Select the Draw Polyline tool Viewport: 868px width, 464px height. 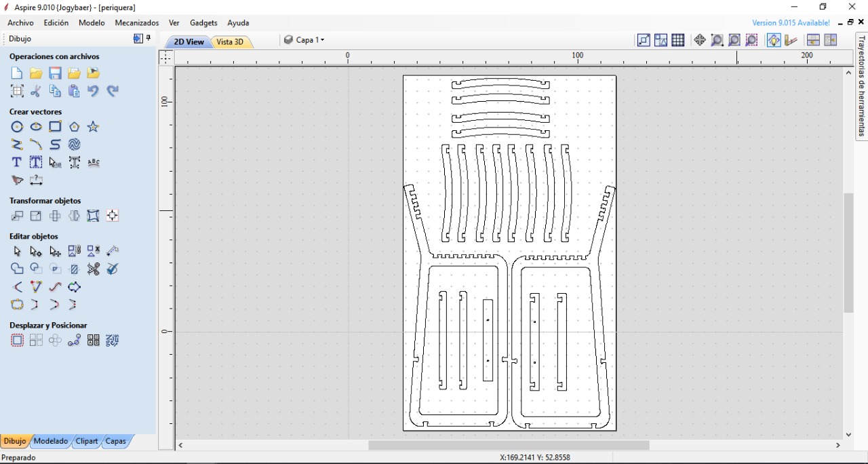[17, 144]
